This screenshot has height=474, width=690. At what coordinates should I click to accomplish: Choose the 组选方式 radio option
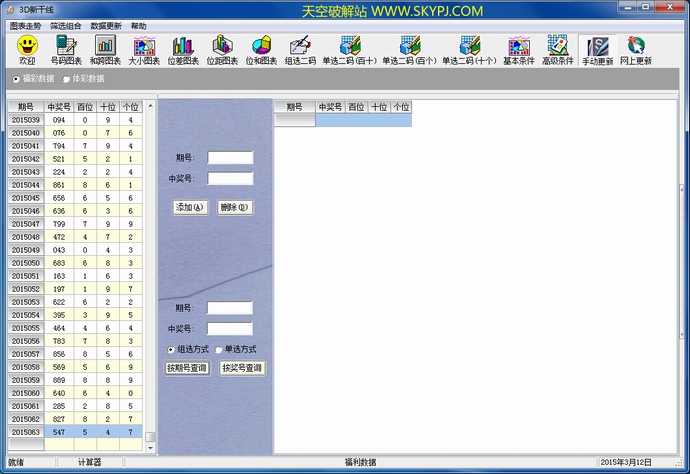coord(171,349)
